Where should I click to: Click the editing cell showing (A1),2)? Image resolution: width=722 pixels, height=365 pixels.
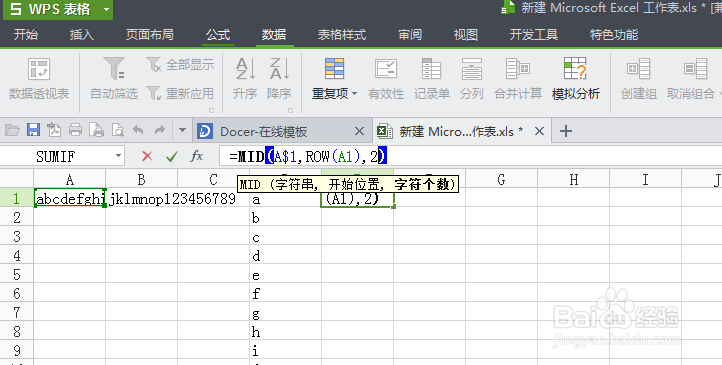(357, 198)
